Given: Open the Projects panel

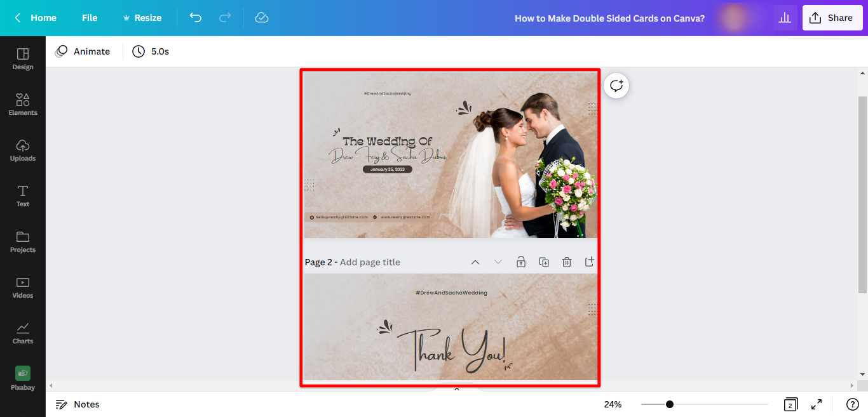Looking at the screenshot, I should pos(23,241).
